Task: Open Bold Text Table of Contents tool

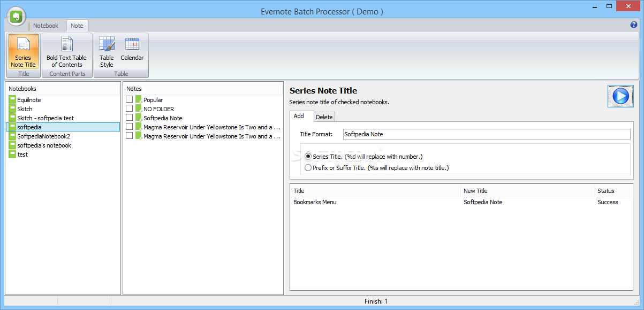Action: (x=66, y=52)
